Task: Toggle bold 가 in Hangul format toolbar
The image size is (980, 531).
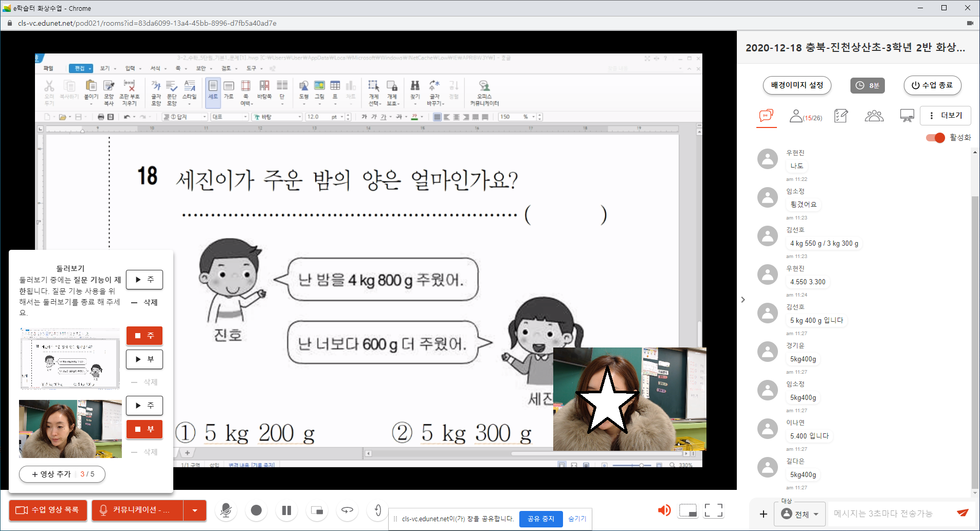Action: point(364,117)
